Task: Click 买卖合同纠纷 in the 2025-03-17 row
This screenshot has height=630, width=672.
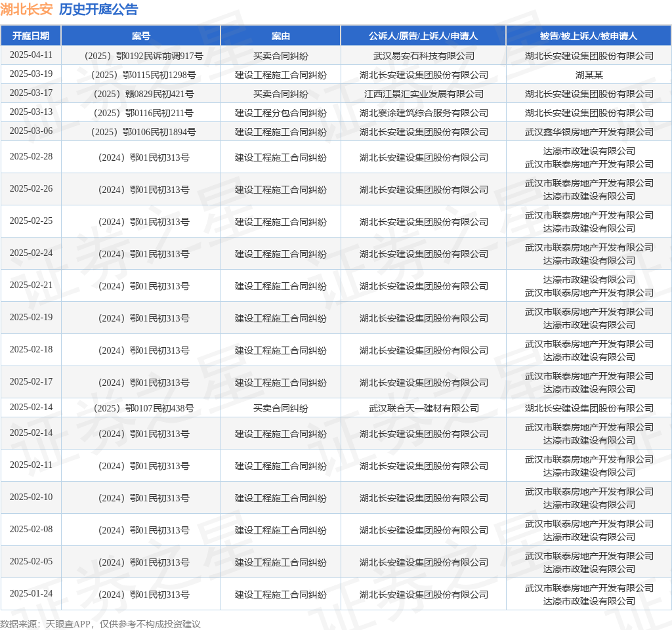Action: pyautogui.click(x=281, y=94)
